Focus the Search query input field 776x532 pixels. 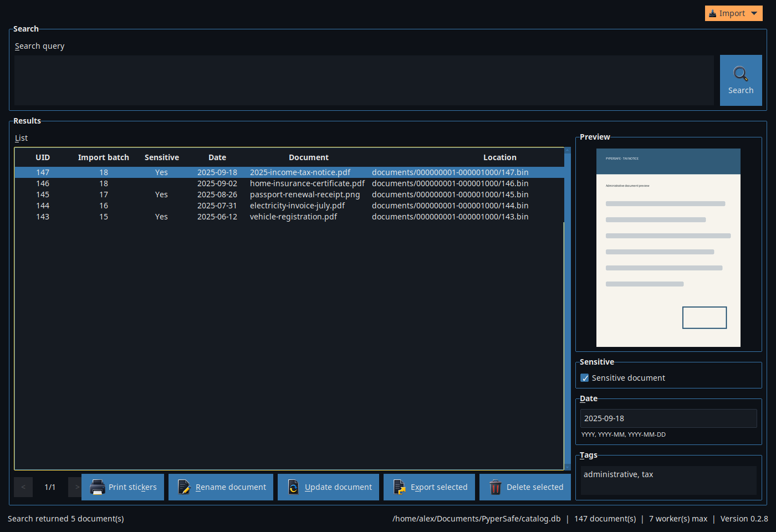364,80
